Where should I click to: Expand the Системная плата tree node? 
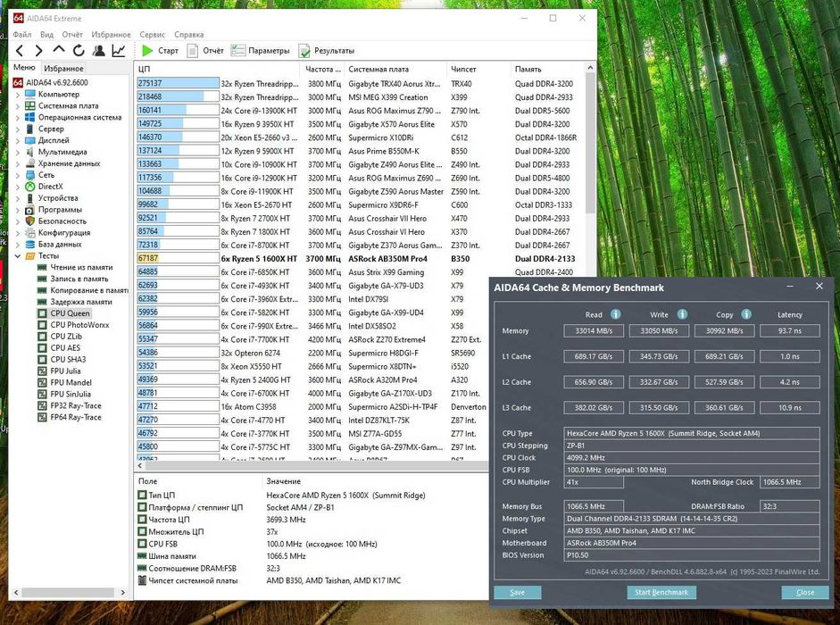tap(18, 106)
